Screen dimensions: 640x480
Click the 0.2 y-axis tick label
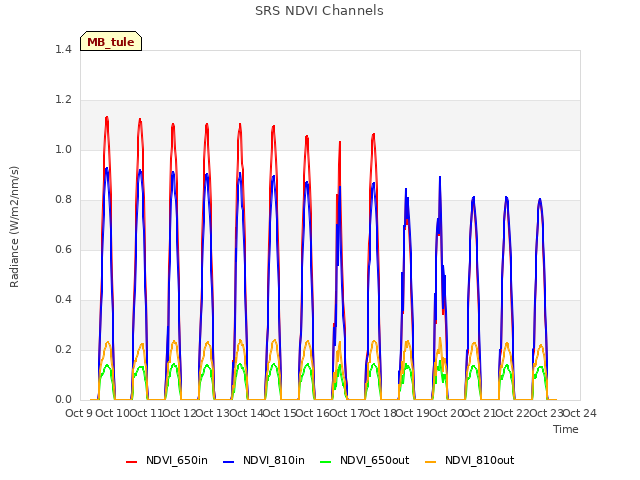(63, 349)
